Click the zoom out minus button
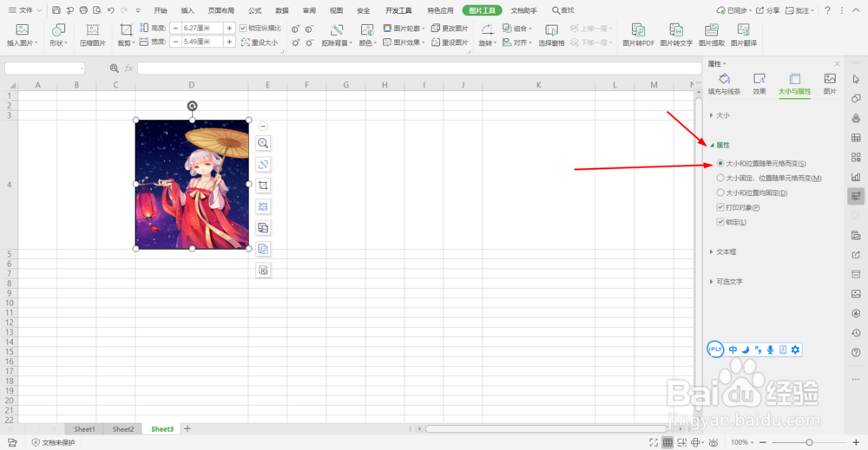 [x=763, y=442]
